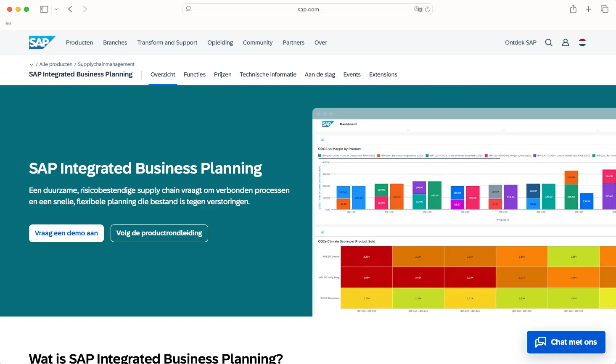Viewport: 616px width, 364px height.
Task: Click the reload page icon
Action: (x=427, y=9)
